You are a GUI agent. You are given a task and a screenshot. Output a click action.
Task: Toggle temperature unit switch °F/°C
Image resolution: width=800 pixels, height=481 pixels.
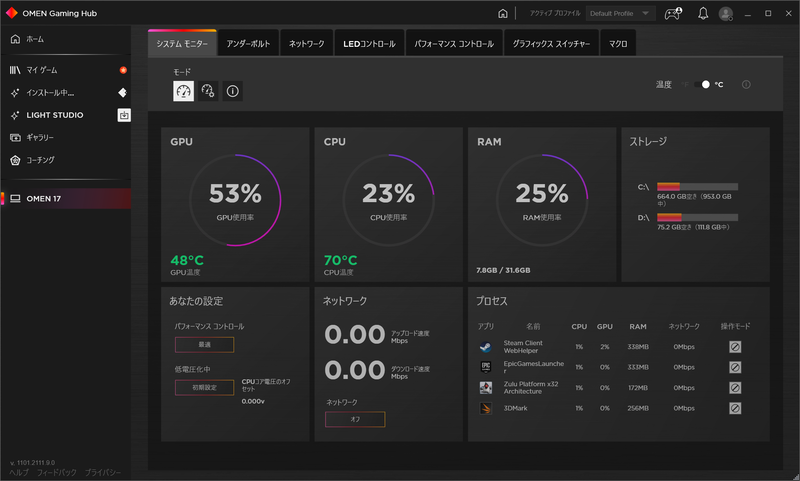(x=702, y=84)
